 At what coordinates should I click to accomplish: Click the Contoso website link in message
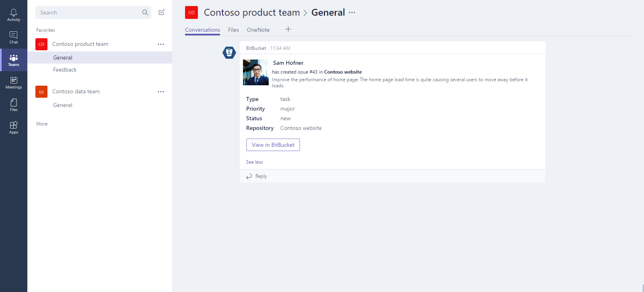(343, 72)
